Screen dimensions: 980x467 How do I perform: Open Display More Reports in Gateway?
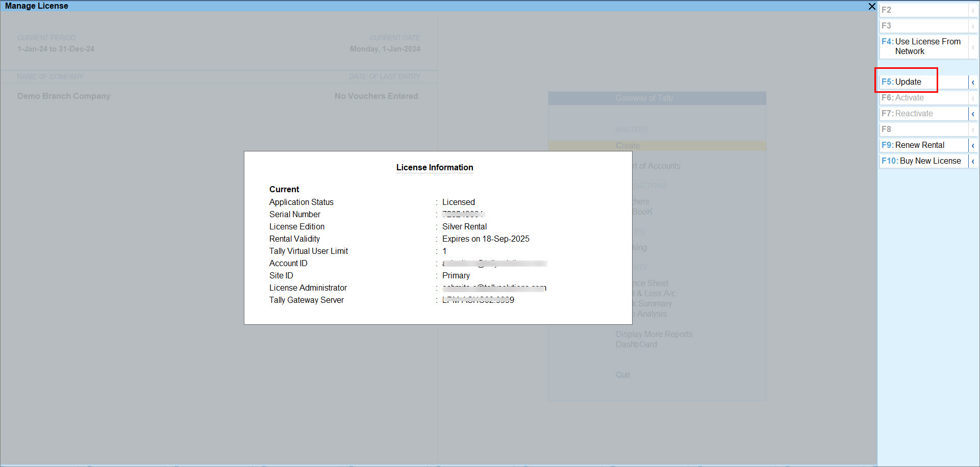(x=654, y=334)
